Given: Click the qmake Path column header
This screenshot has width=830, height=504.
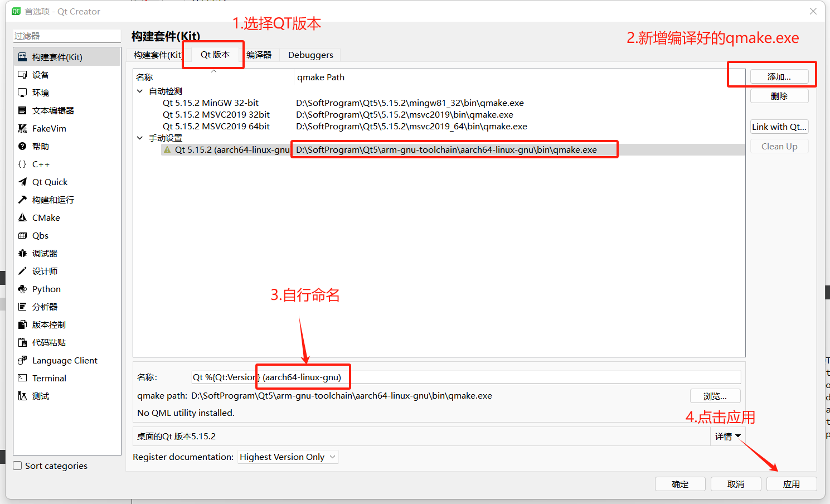Looking at the screenshot, I should (321, 77).
